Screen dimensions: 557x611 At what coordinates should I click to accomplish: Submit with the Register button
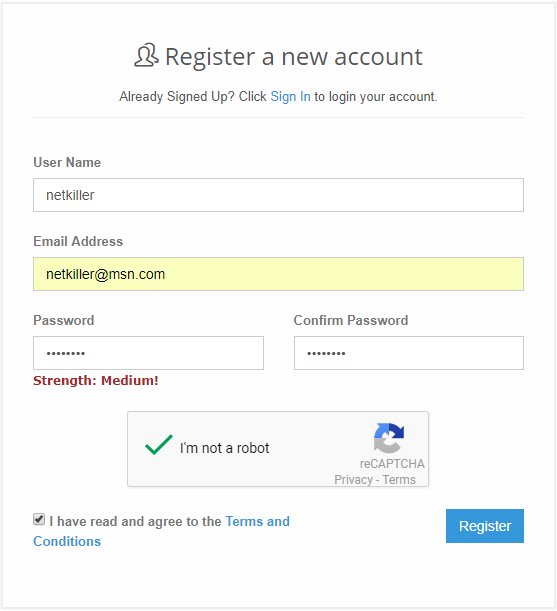[x=485, y=526]
